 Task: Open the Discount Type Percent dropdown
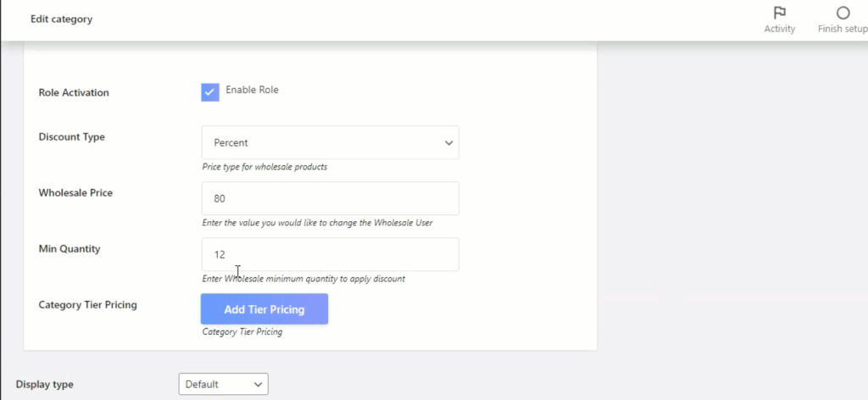[330, 142]
